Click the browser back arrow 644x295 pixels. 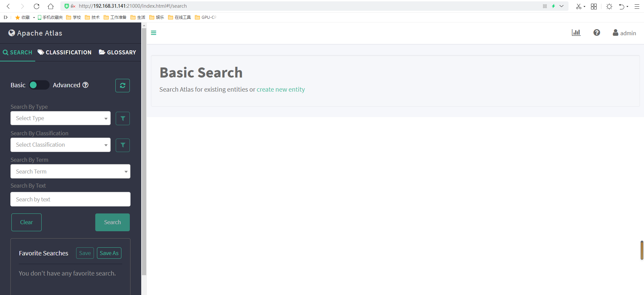8,6
